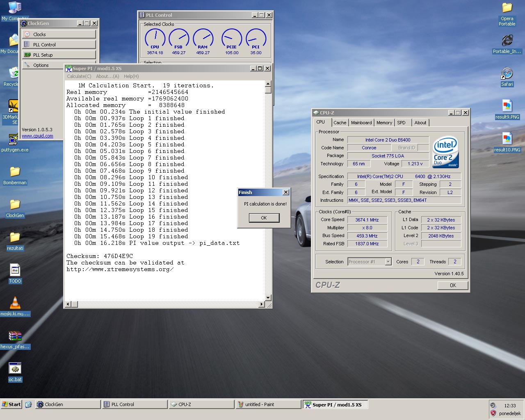
Task: Switch to CPU-Z in the taskbar
Action: coord(201,404)
